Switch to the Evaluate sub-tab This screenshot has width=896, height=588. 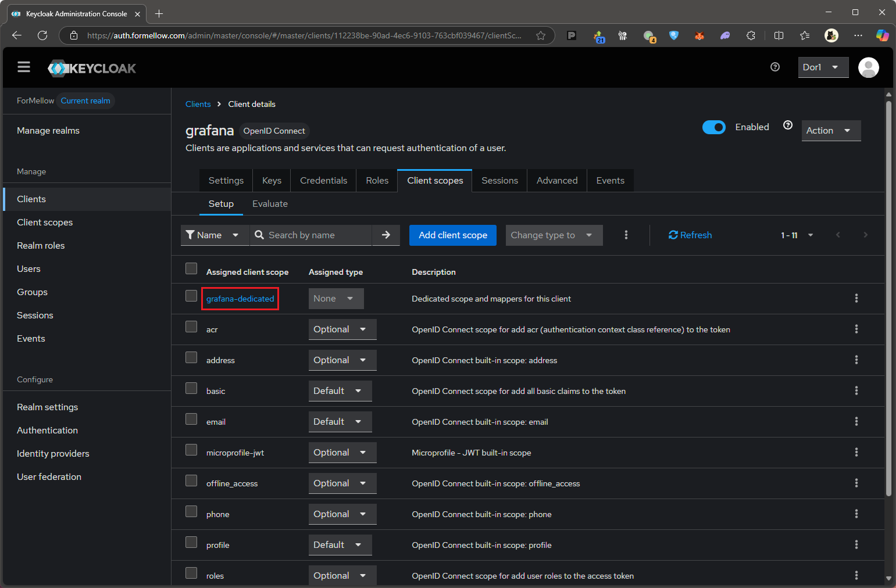[270, 204]
